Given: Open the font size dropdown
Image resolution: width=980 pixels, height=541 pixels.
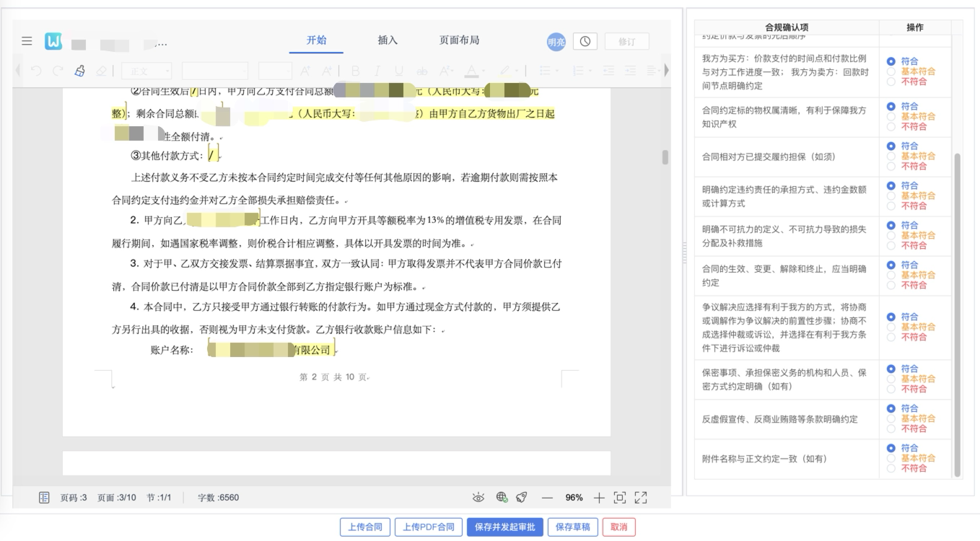Looking at the screenshot, I should [275, 71].
